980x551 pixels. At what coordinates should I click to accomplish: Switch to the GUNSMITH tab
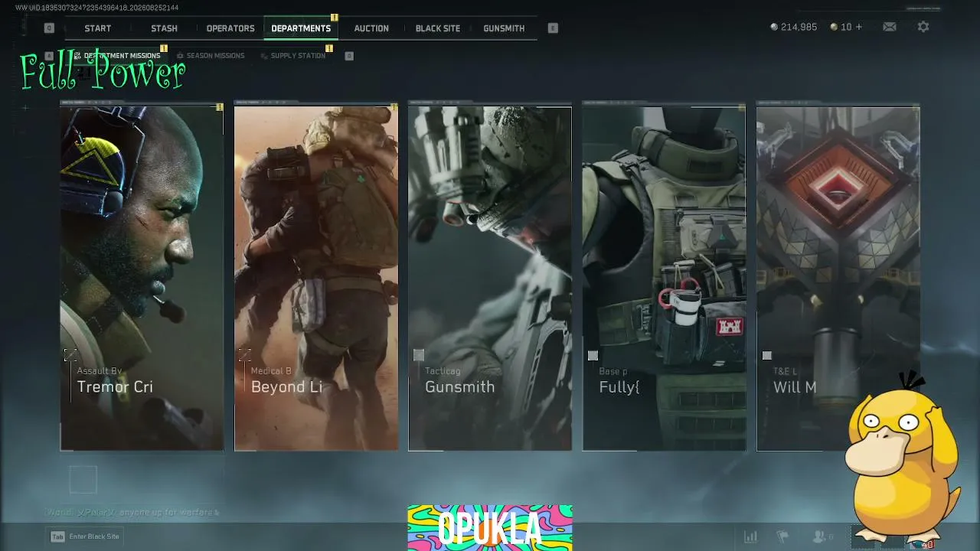[504, 28]
